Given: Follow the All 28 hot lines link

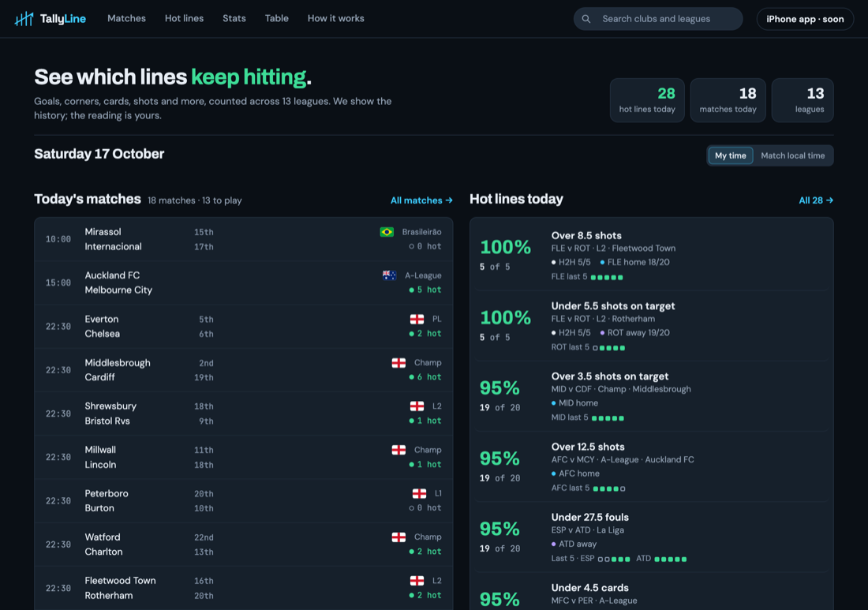Looking at the screenshot, I should tap(816, 200).
